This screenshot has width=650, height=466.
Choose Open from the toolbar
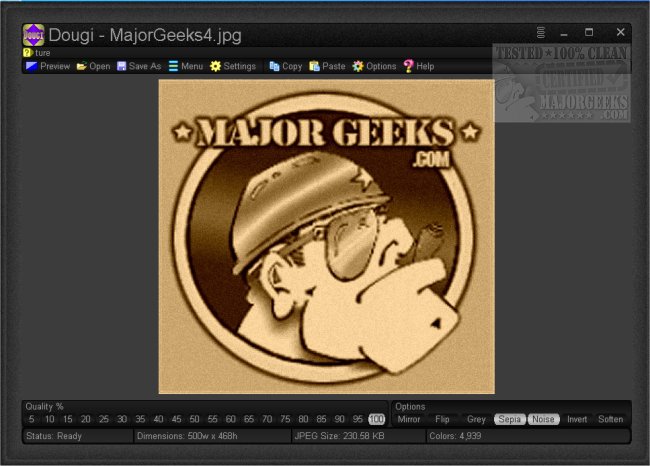(x=99, y=66)
